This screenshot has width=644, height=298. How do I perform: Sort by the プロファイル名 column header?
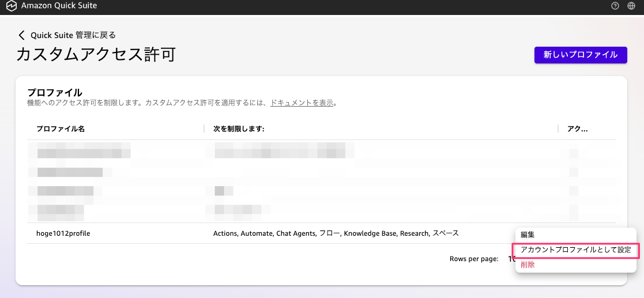click(61, 129)
